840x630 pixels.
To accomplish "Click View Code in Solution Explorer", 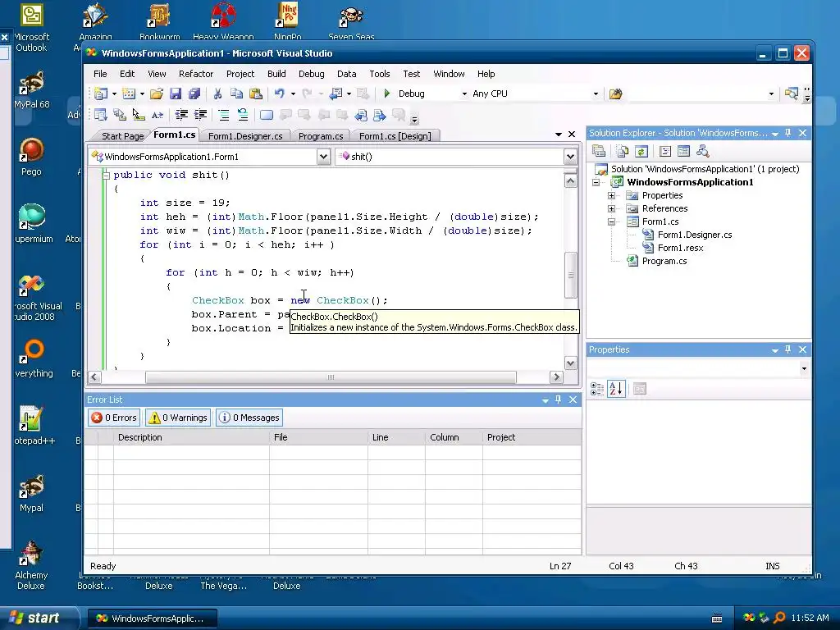I will point(664,152).
